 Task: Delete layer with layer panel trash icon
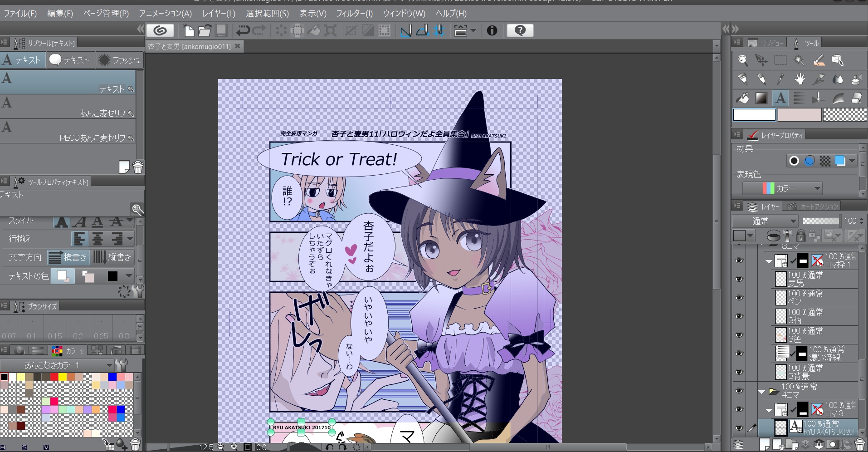(x=859, y=444)
